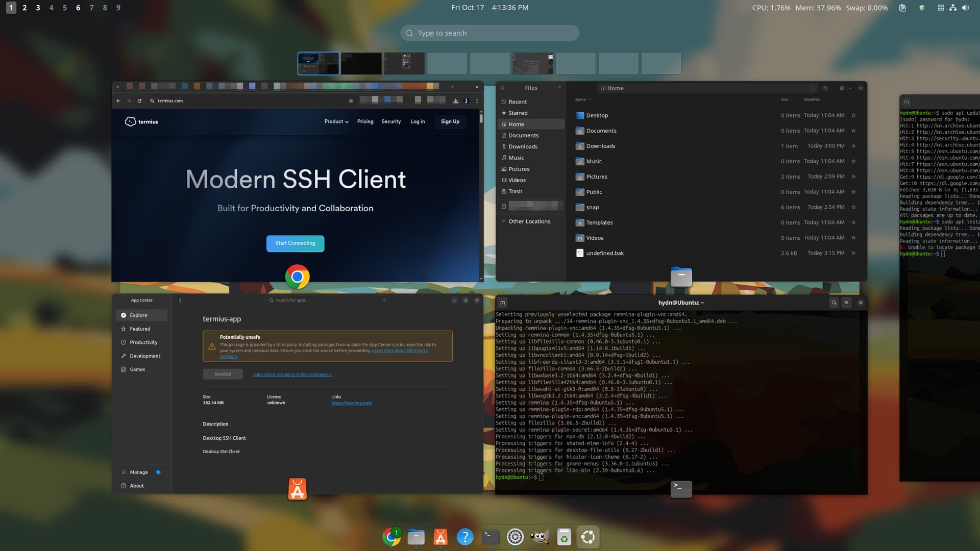Expand the Product dropdown on the Termius site
Screen dimensions: 980x551
(x=336, y=121)
